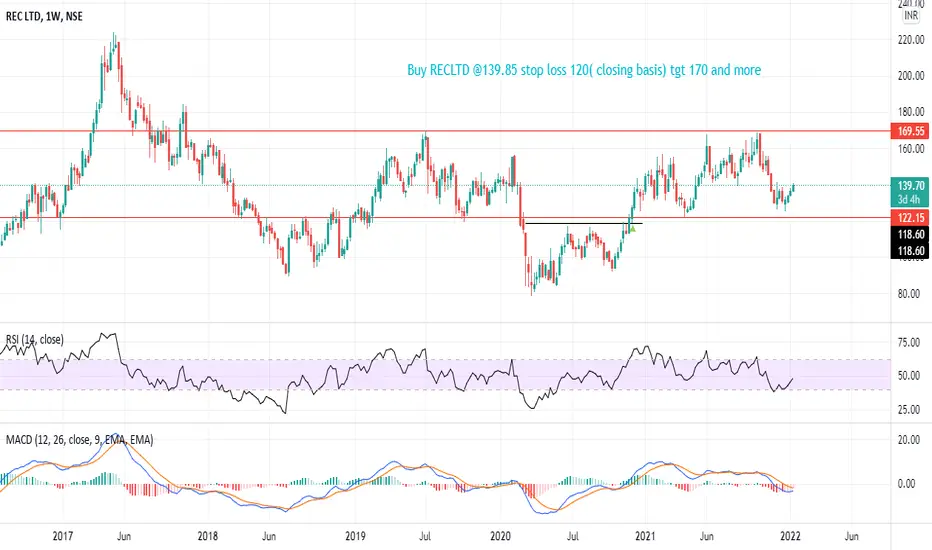Select the upper red horizontal resistance line

[445, 131]
